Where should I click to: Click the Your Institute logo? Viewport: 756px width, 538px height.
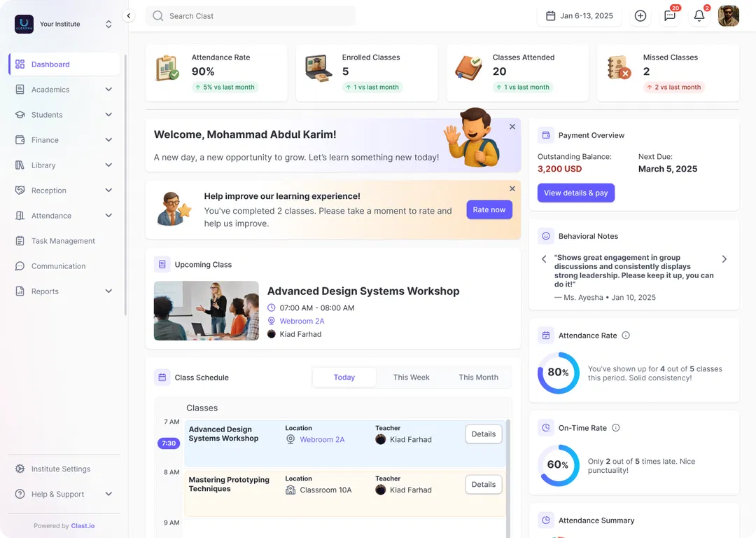click(x=24, y=24)
